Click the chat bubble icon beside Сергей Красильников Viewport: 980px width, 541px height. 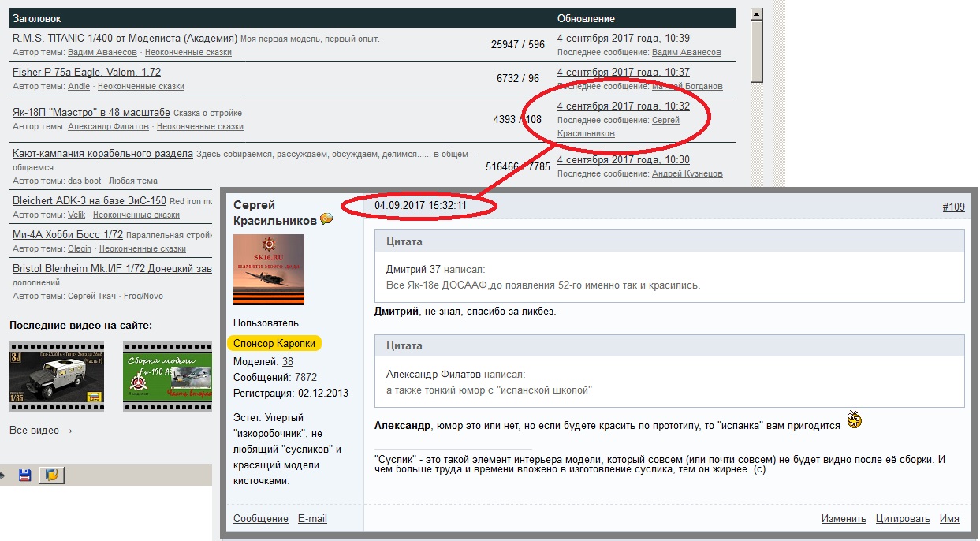pos(326,219)
